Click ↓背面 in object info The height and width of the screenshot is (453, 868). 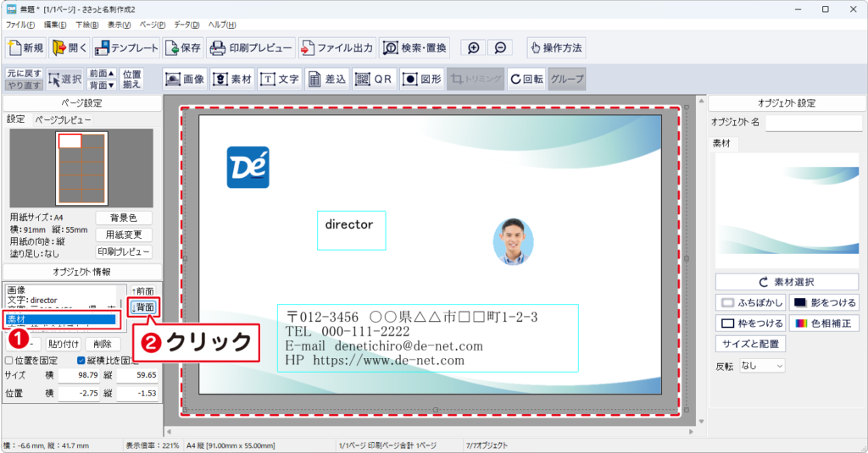tap(142, 307)
